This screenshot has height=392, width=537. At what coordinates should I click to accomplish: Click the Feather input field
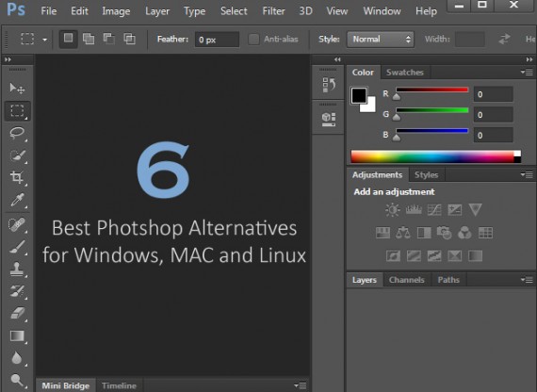pyautogui.click(x=217, y=40)
